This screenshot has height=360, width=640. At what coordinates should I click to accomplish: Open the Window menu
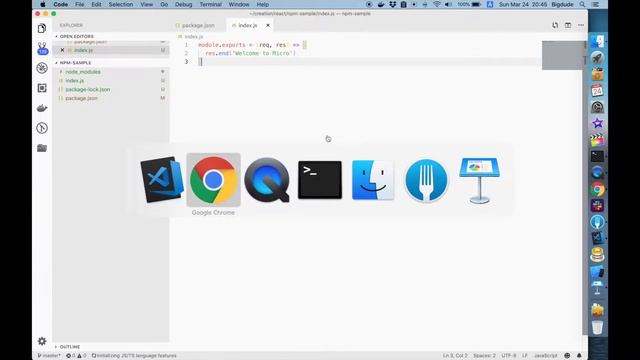[239, 4]
